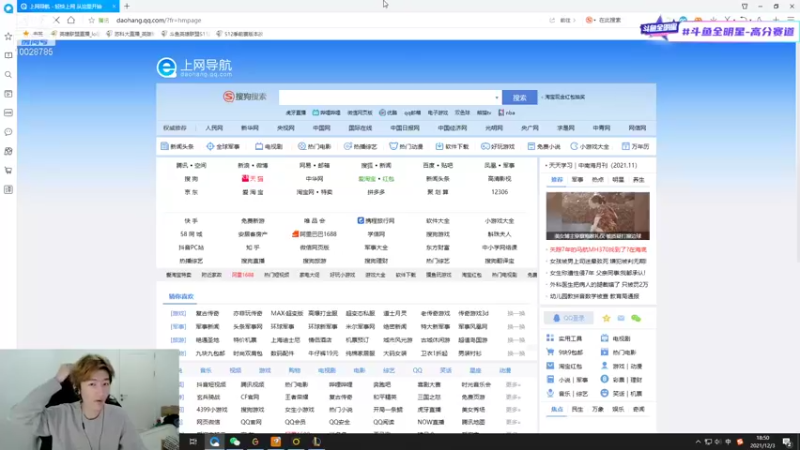This screenshot has width=800, height=450.
Task: Open the 京东 link
Action: pyautogui.click(x=191, y=192)
